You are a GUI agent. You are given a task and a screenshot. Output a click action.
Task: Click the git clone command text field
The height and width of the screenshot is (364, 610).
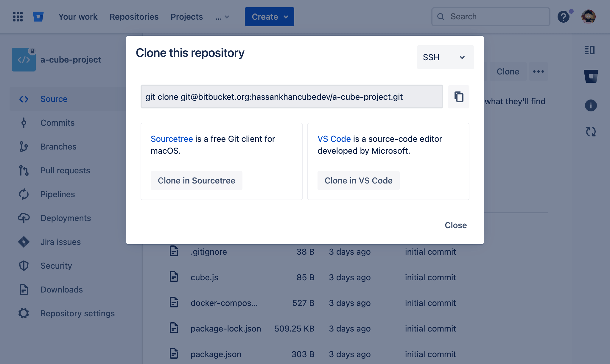pyautogui.click(x=292, y=97)
